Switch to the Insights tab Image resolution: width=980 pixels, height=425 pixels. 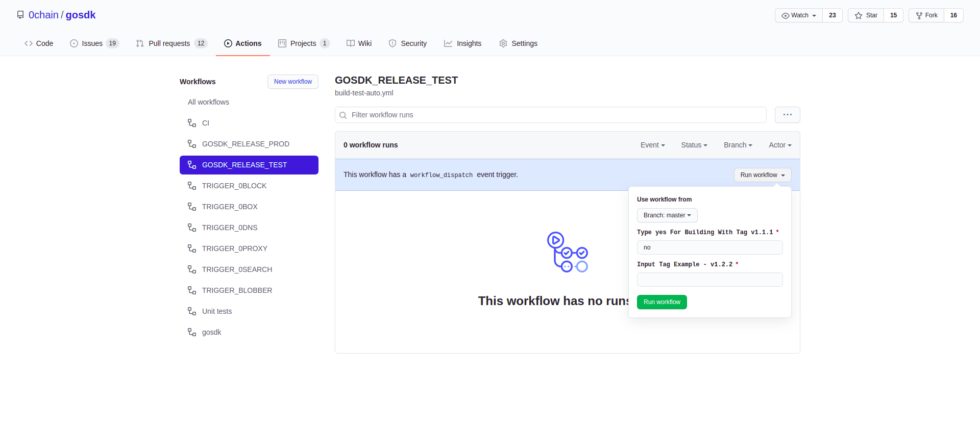pyautogui.click(x=463, y=43)
